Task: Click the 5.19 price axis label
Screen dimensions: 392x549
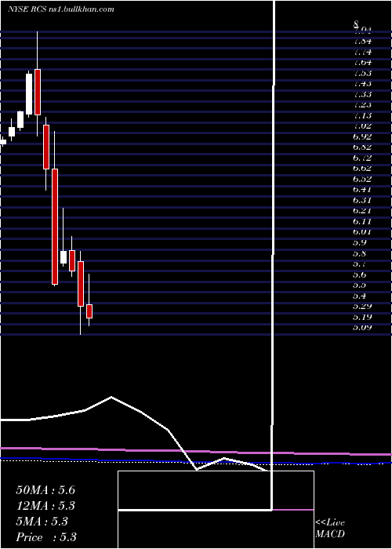Action: click(362, 317)
